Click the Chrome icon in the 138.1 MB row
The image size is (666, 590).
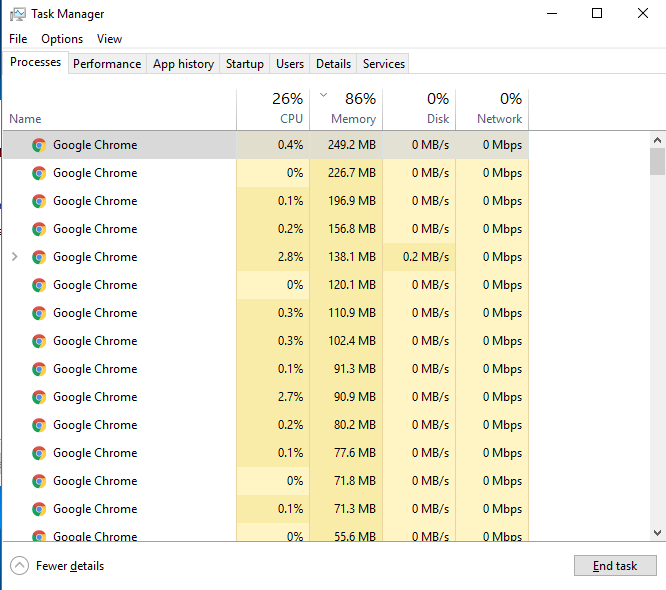[39, 257]
